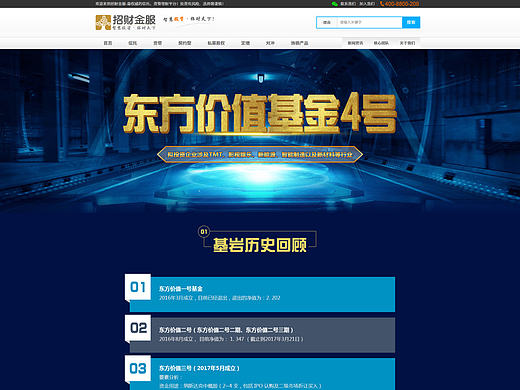Click the 目前净值为 1.347 description line

pyautogui.click(x=231, y=339)
